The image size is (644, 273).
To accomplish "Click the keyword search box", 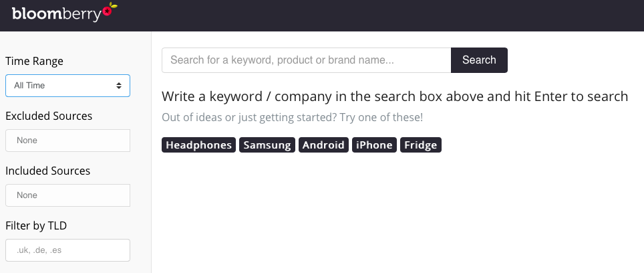I will (307, 60).
